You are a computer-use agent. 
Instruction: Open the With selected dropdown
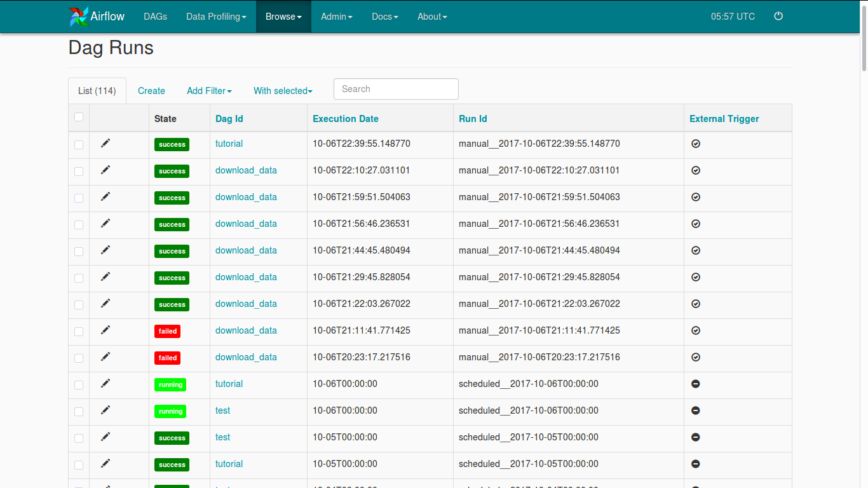tap(283, 91)
